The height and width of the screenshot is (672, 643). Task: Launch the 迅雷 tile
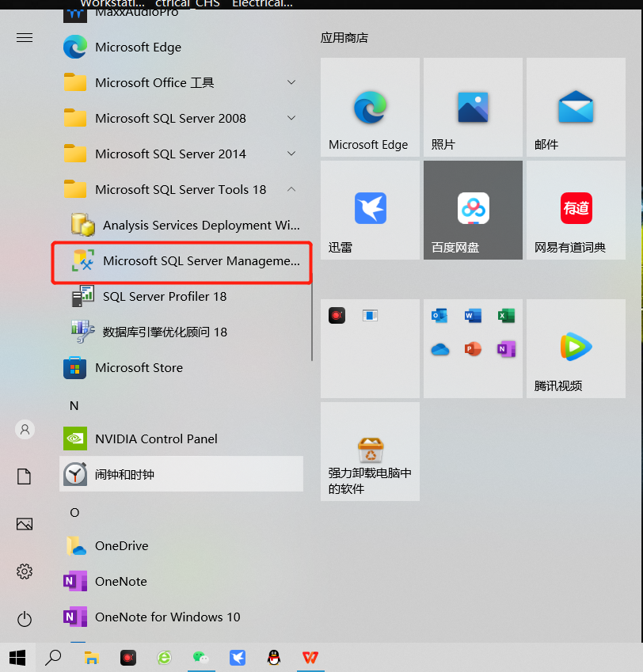(x=370, y=210)
